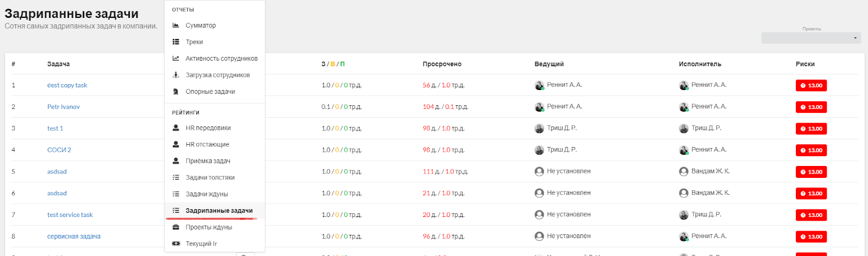
Task: Open the test service task link
Action: pyautogui.click(x=70, y=215)
